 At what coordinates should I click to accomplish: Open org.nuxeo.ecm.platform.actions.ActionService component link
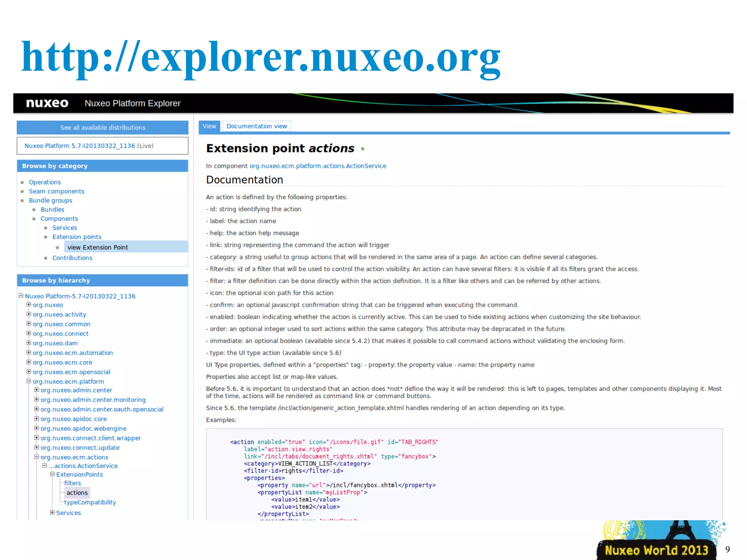point(318,166)
